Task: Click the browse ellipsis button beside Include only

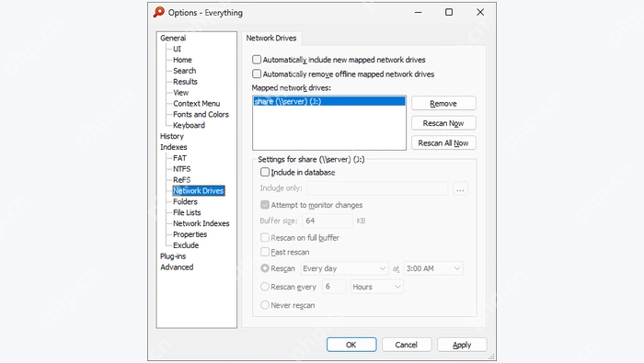Action: [x=460, y=188]
